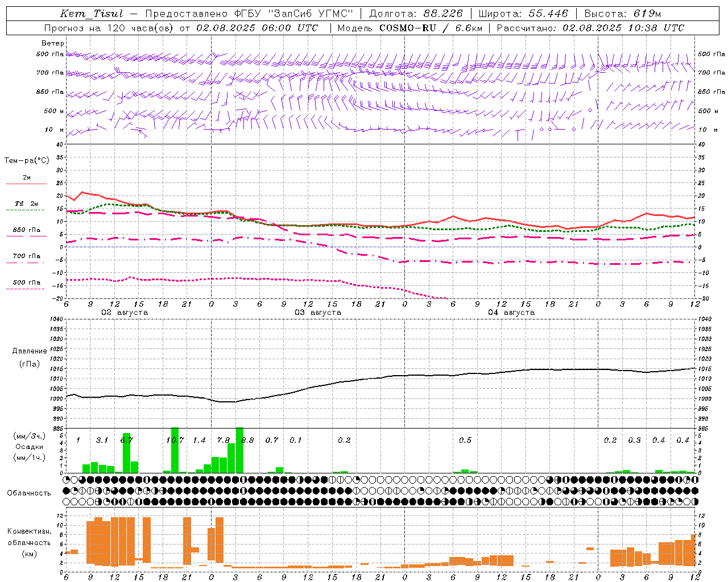Click the 02 августа date label
This screenshot has width=728, height=582.
click(125, 313)
